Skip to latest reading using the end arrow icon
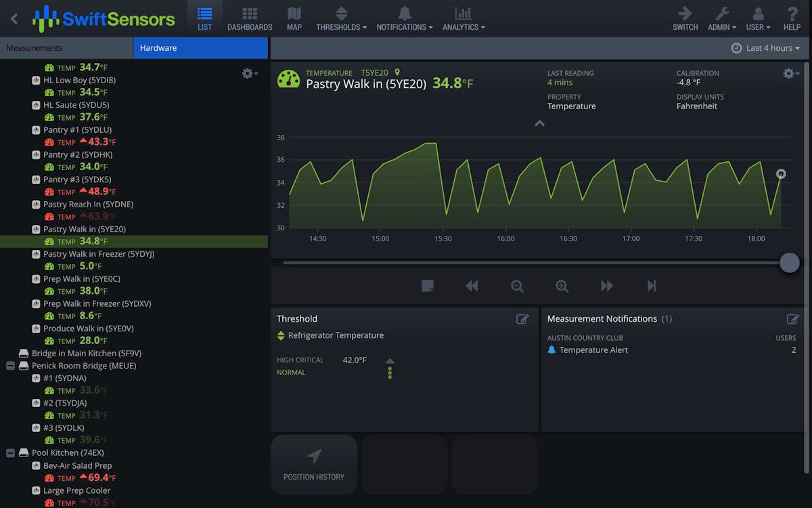Viewport: 812px width, 508px height. click(x=651, y=286)
